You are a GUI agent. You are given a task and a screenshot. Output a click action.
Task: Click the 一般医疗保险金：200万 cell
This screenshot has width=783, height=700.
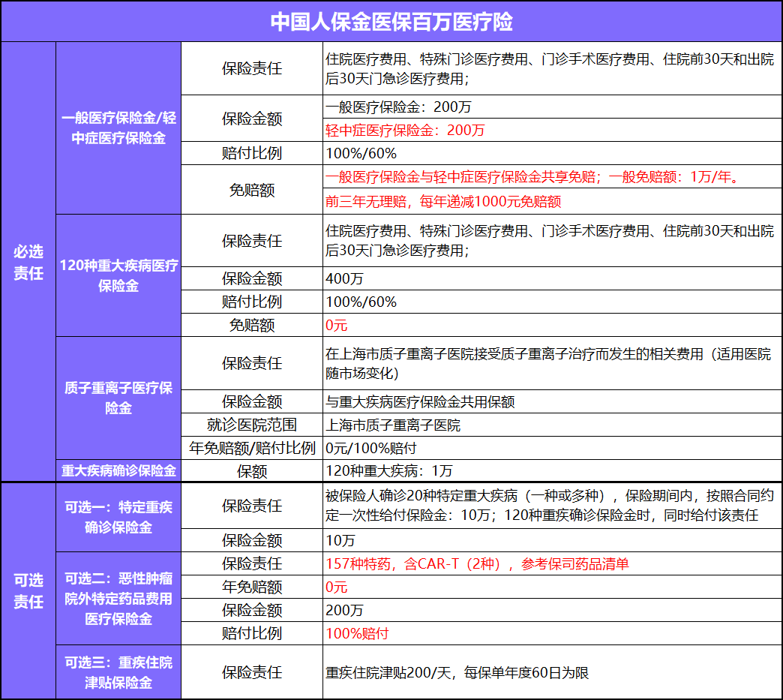552,107
